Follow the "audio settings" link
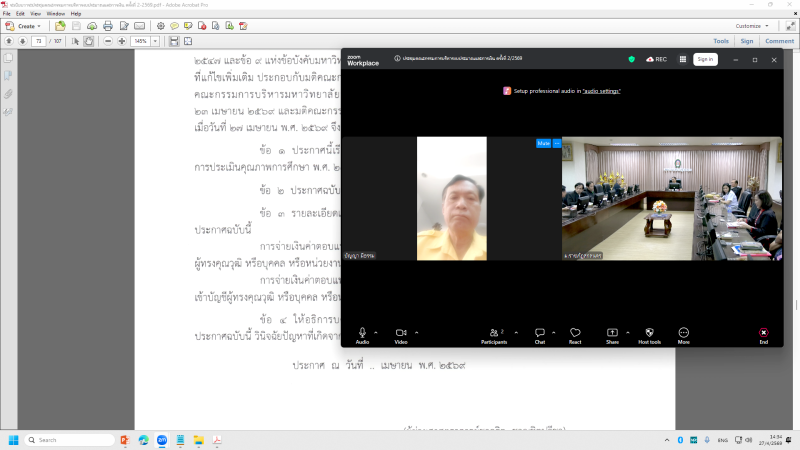The height and width of the screenshot is (450, 800). [602, 91]
